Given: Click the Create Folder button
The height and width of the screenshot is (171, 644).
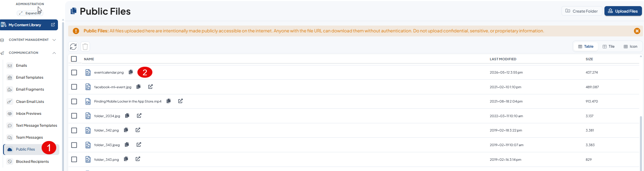Looking at the screenshot, I should [x=582, y=11].
